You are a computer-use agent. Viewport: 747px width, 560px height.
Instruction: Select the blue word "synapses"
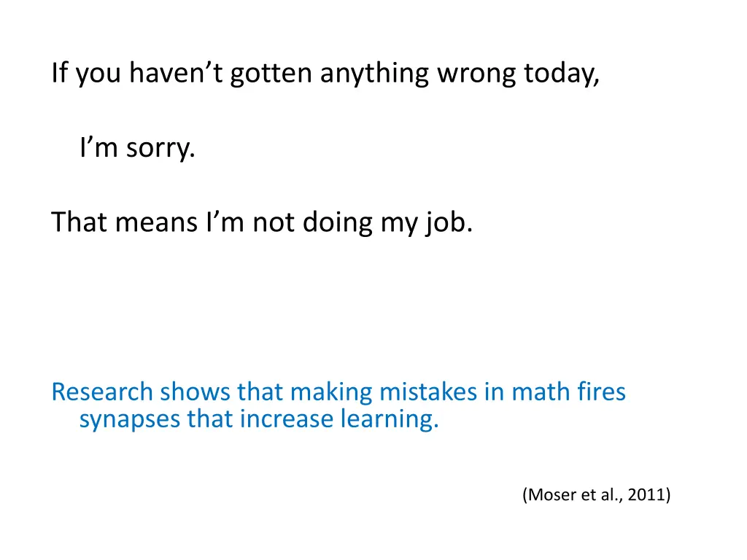pyautogui.click(x=129, y=420)
